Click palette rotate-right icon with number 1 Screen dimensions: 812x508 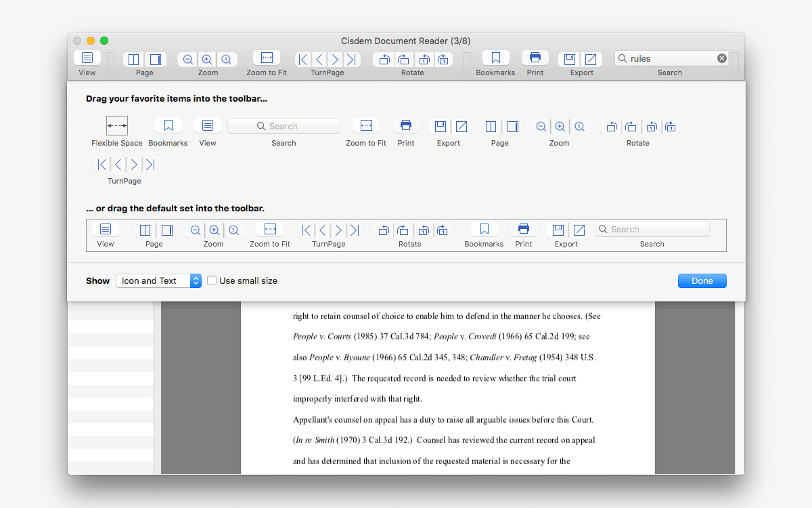pos(671,127)
